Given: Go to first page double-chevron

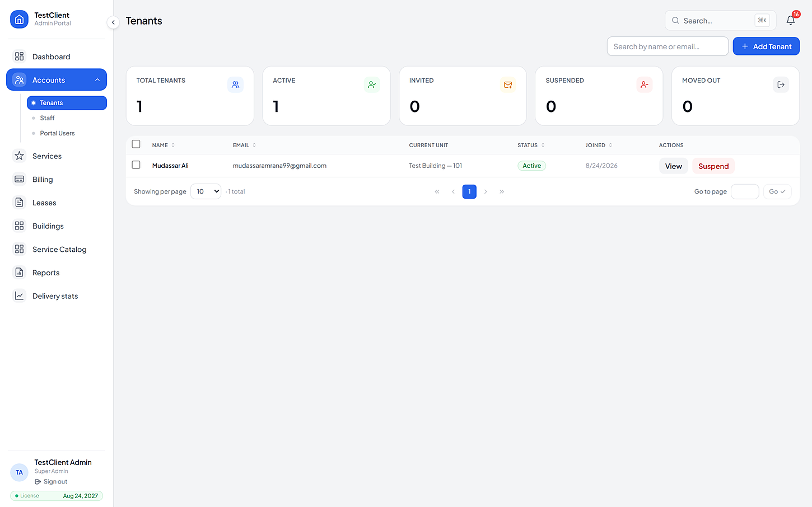Looking at the screenshot, I should [x=437, y=191].
